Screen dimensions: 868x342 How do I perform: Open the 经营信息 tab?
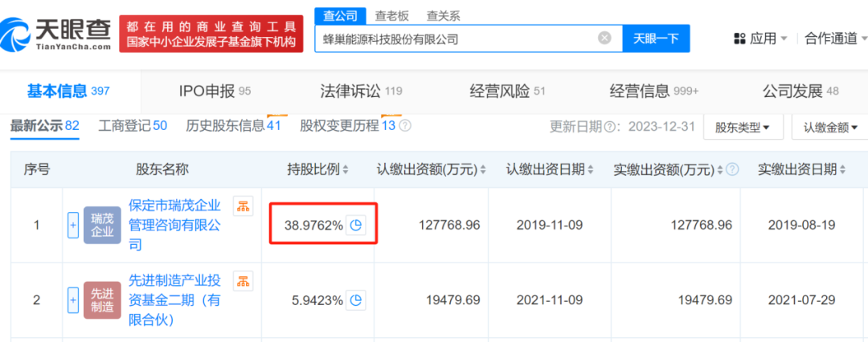pos(654,92)
